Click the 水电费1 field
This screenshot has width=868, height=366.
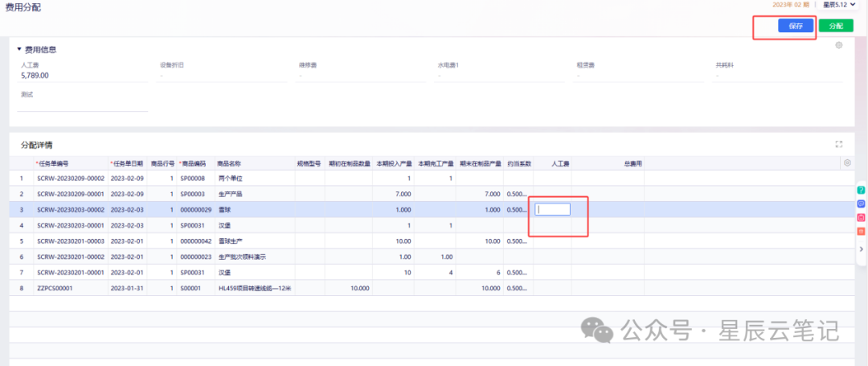499,75
